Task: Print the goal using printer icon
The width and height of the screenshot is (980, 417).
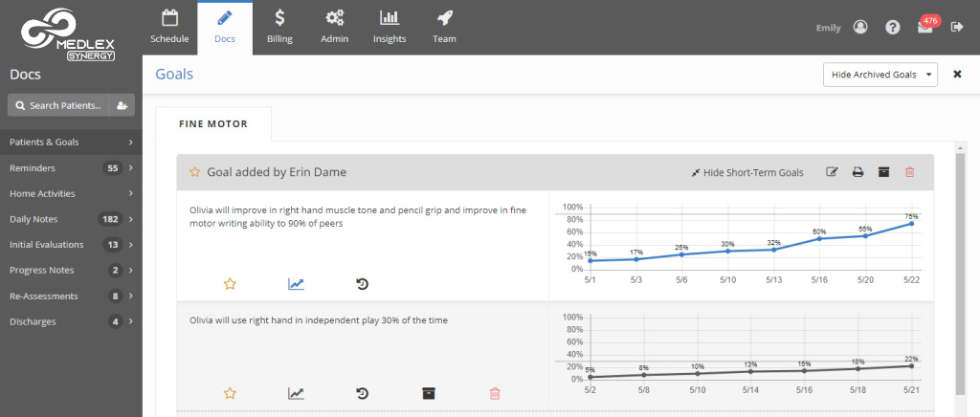Action: pos(857,172)
